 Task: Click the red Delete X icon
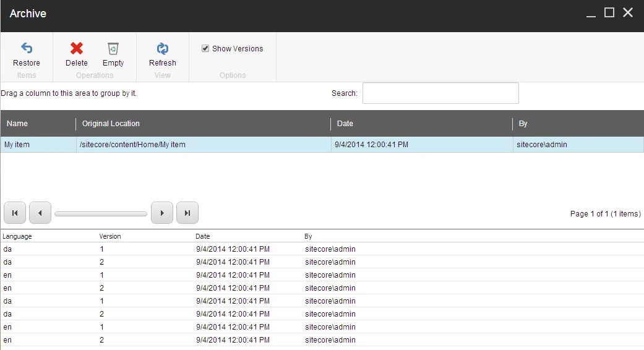coord(76,48)
